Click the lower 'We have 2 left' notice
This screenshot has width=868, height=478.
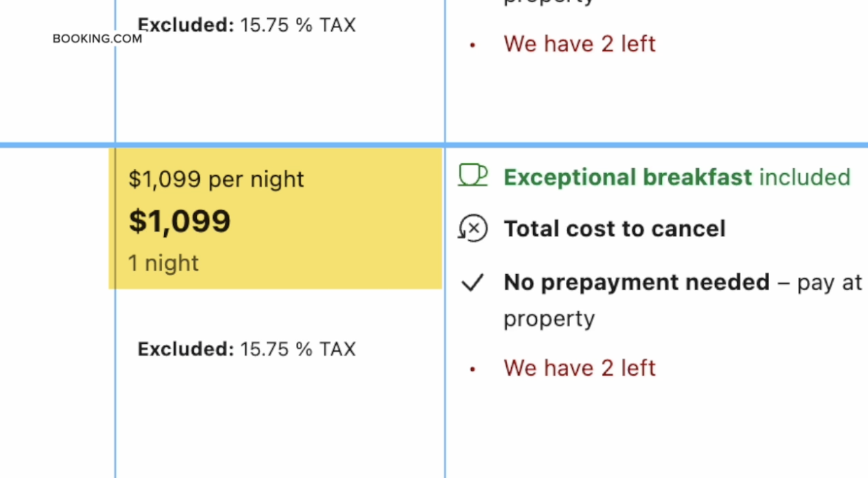[x=579, y=368]
